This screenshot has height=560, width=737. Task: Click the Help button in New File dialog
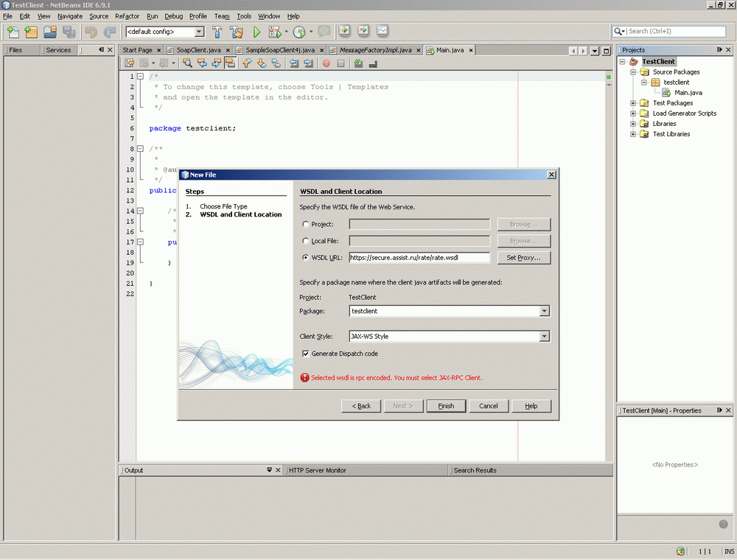point(531,406)
